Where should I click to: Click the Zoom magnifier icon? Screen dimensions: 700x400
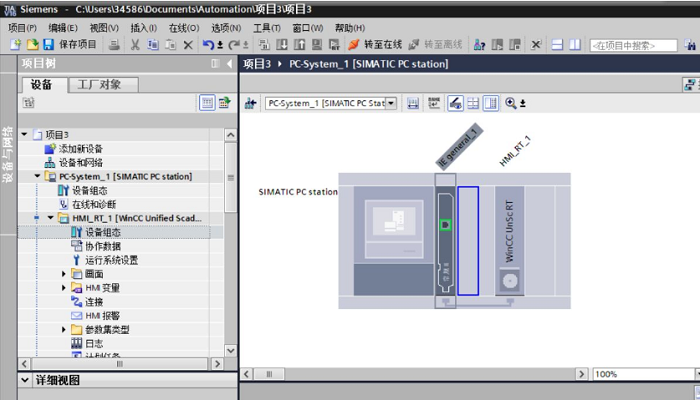tap(511, 103)
